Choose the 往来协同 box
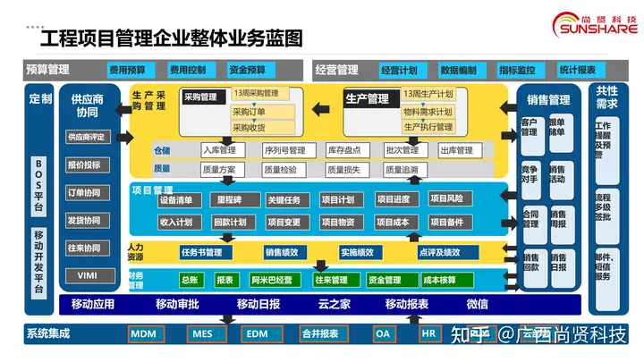 click(88, 248)
